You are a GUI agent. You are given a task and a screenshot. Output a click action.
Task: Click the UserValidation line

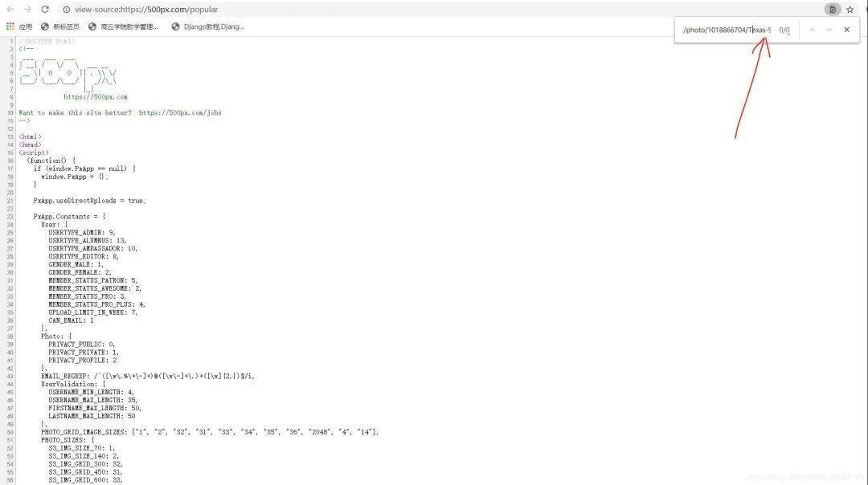point(73,385)
